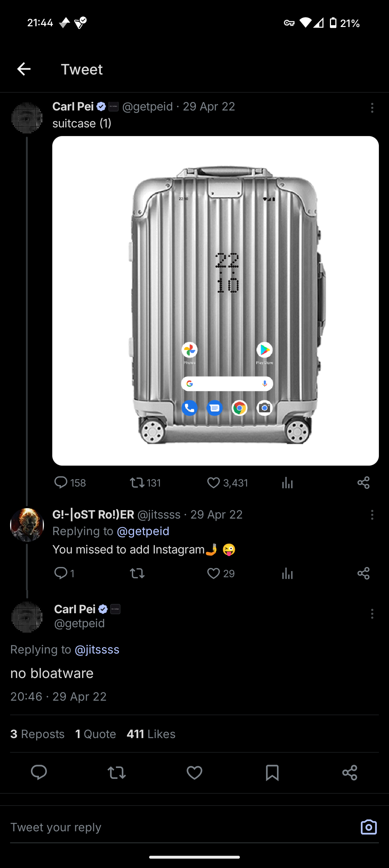The height and width of the screenshot is (868, 389).
Task: Open more options on the jitssss reply
Action: click(372, 515)
